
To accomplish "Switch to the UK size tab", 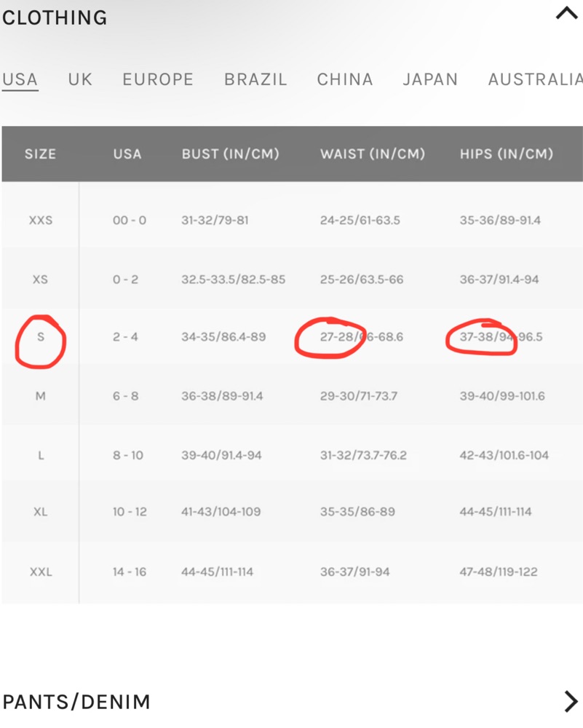I will (80, 79).
